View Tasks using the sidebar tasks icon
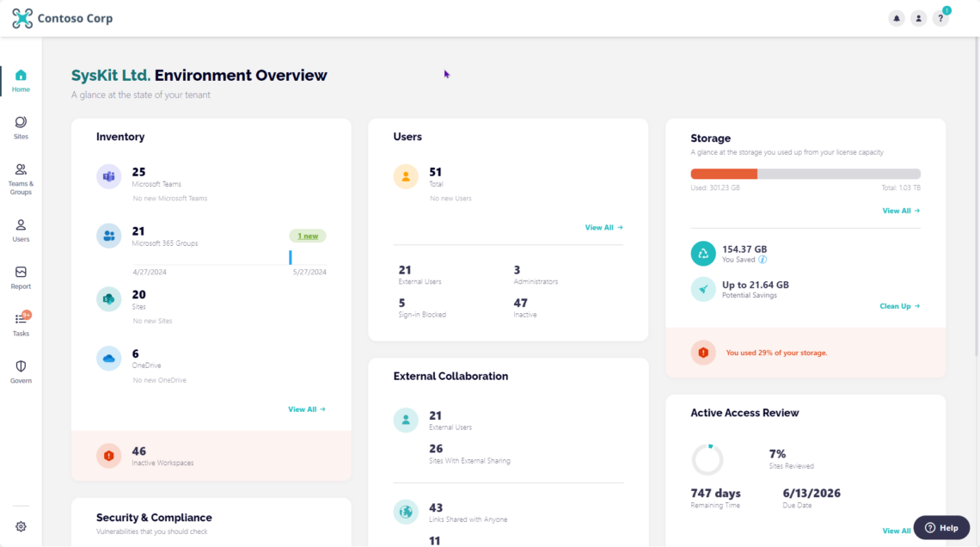 tap(20, 320)
